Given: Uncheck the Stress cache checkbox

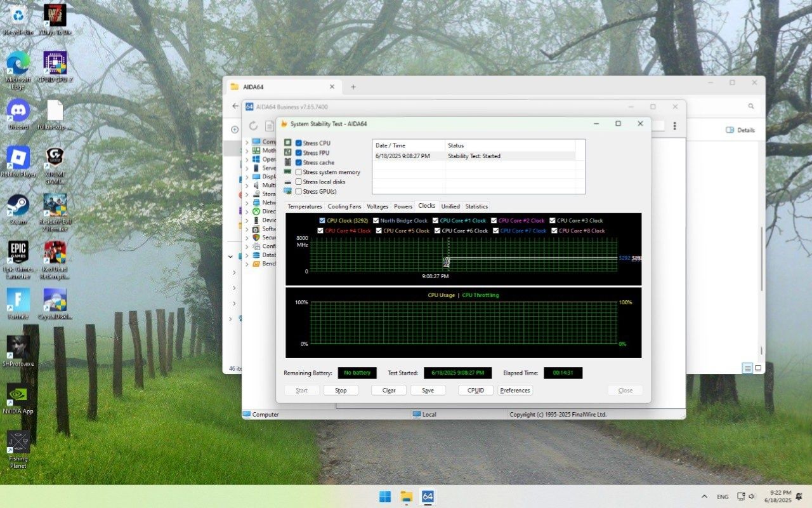Looking at the screenshot, I should click(x=299, y=163).
